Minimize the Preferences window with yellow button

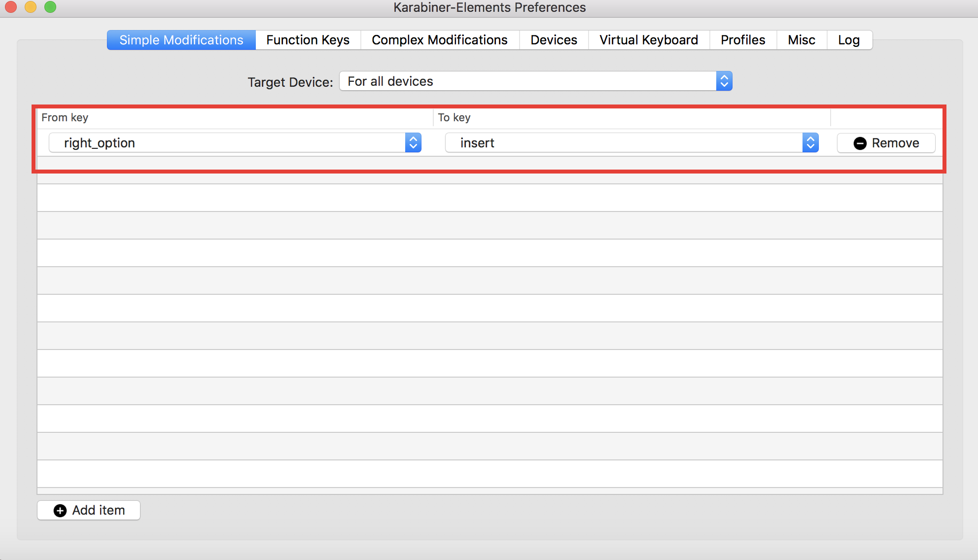coord(31,7)
